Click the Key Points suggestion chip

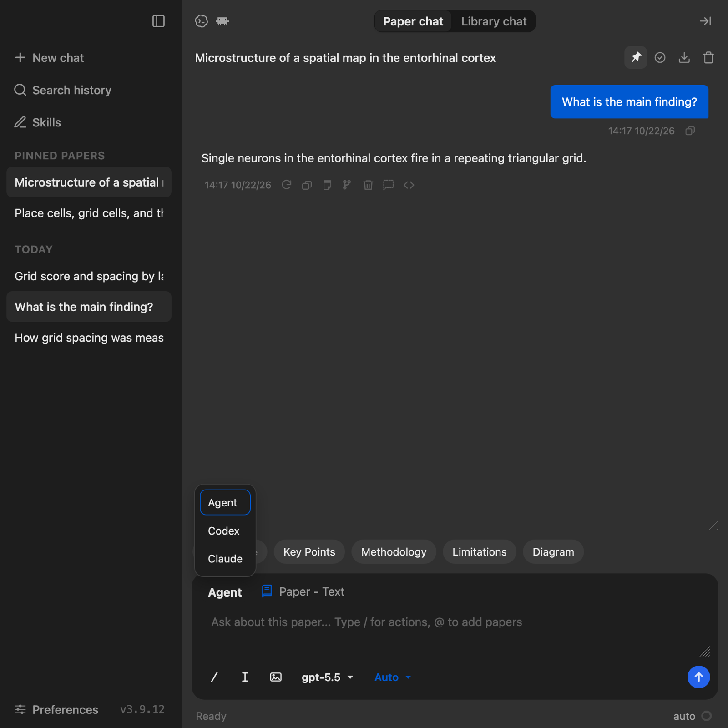pyautogui.click(x=309, y=552)
